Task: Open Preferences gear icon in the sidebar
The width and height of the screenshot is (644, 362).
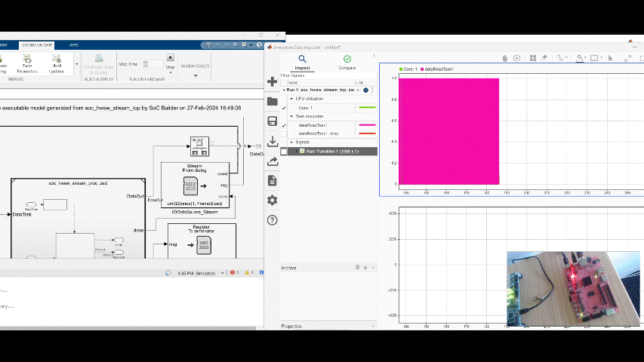Action: pyautogui.click(x=273, y=200)
